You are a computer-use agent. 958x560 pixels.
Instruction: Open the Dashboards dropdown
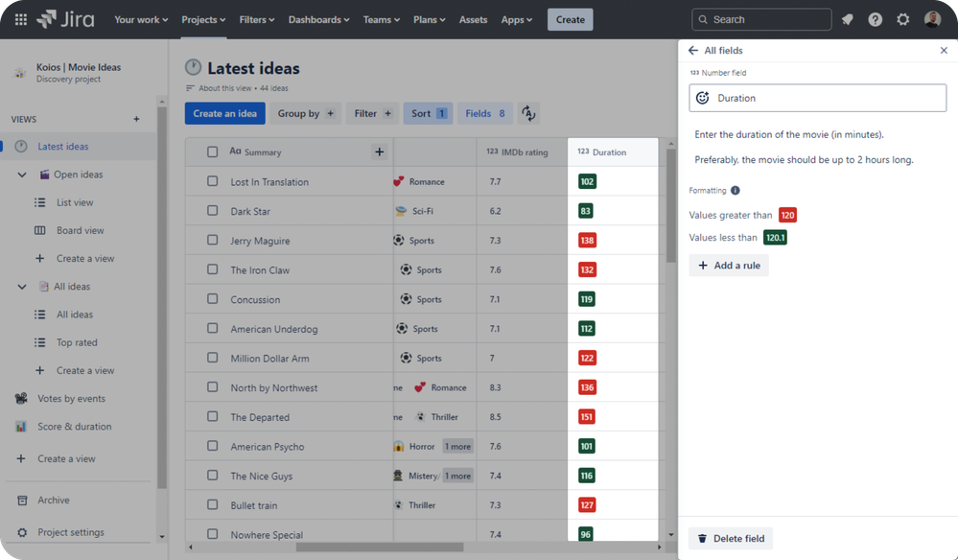[319, 19]
